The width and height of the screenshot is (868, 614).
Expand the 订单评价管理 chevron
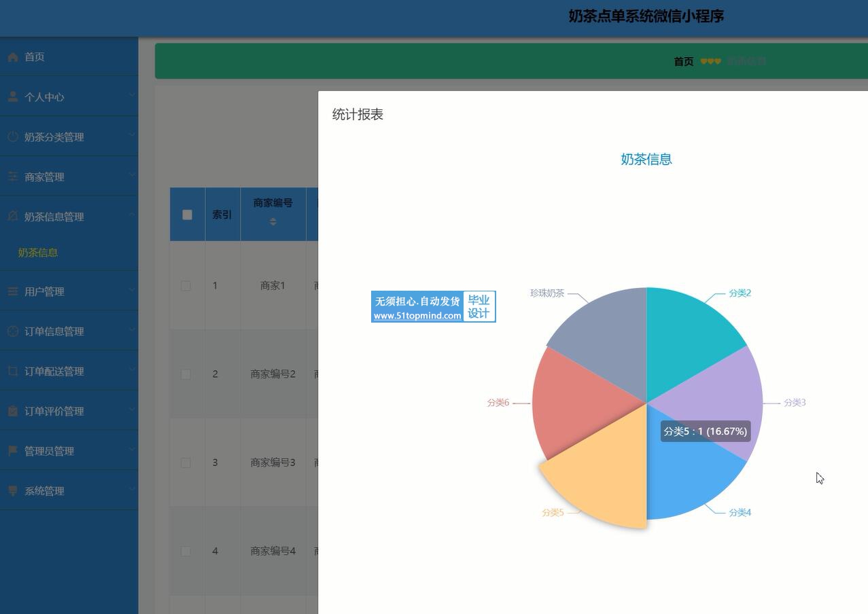(x=132, y=410)
